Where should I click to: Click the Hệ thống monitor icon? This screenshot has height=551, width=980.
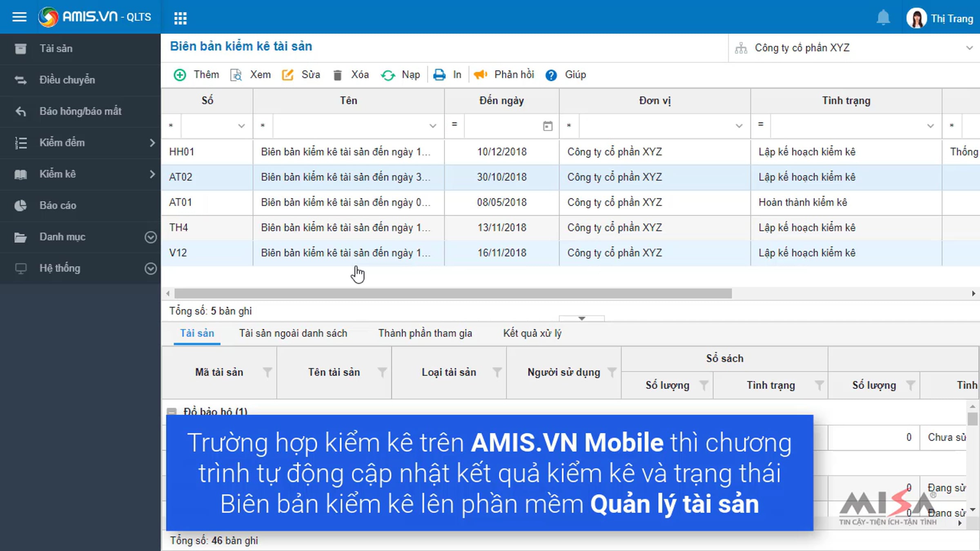click(20, 269)
